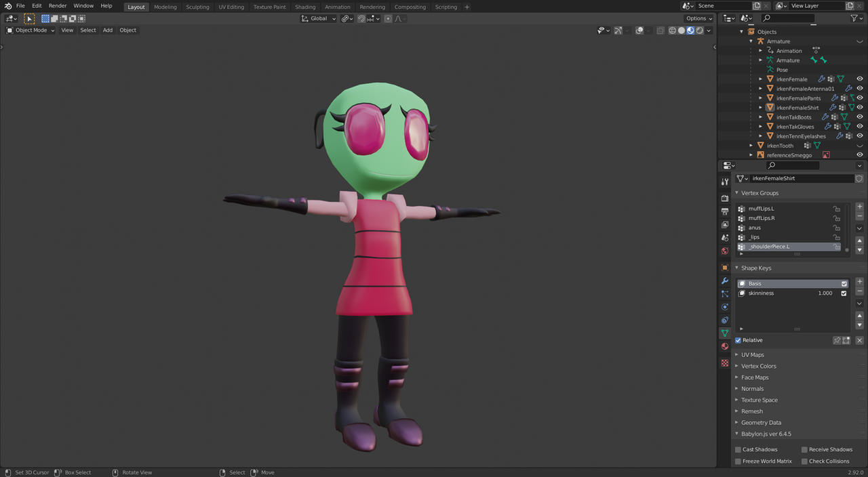Open the Modifiers properties wrench icon
Screen dimensions: 868x477
click(x=725, y=281)
